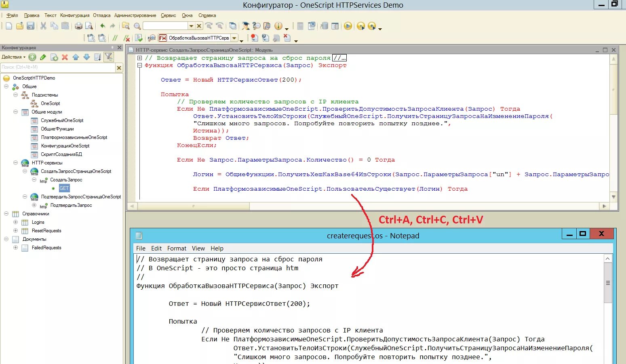The image size is (626, 364).
Task: Toggle the pin in Конфигурация panel header
Action: 112,48
